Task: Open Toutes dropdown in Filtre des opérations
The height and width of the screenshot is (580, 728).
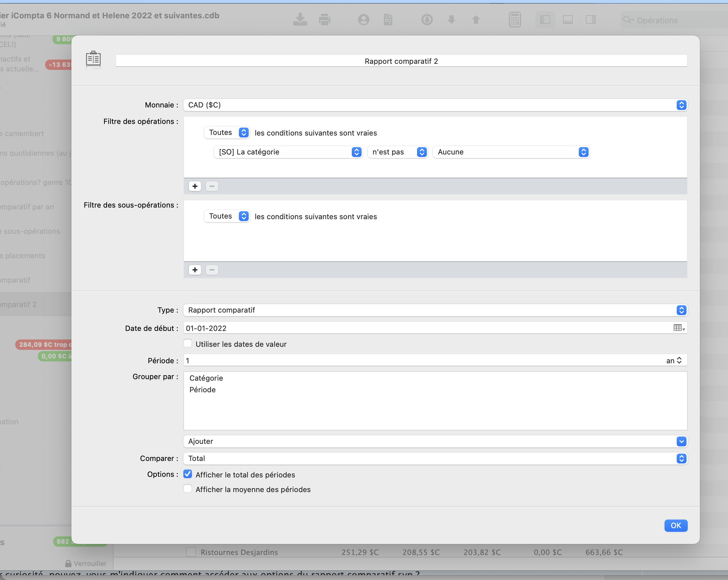Action: (227, 132)
